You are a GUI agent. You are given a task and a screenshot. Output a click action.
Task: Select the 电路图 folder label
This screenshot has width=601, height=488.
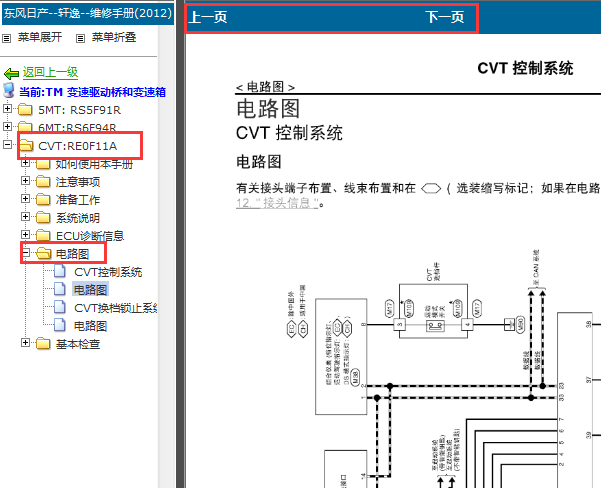click(x=72, y=254)
